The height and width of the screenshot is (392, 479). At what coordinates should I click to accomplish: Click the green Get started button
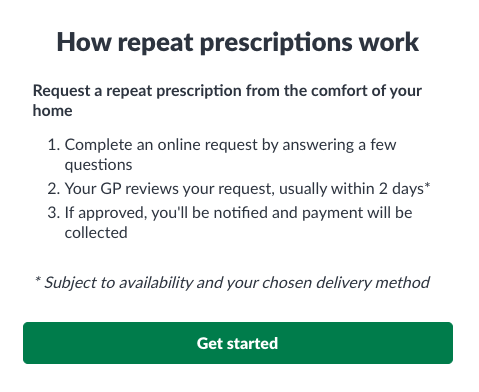[238, 343]
